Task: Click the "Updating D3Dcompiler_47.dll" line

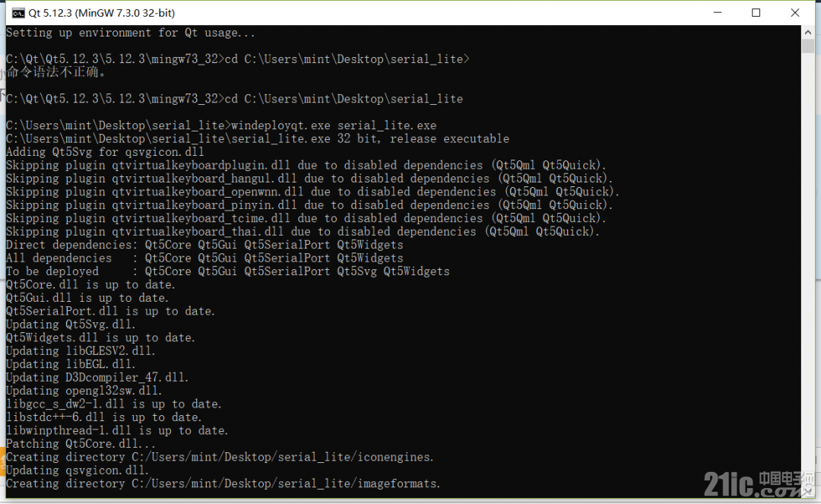Action: [97, 377]
